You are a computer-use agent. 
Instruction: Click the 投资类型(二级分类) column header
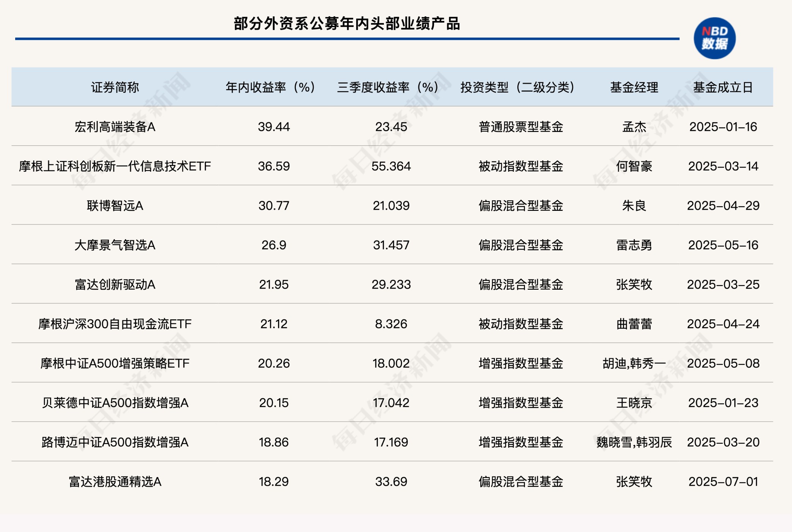click(518, 87)
